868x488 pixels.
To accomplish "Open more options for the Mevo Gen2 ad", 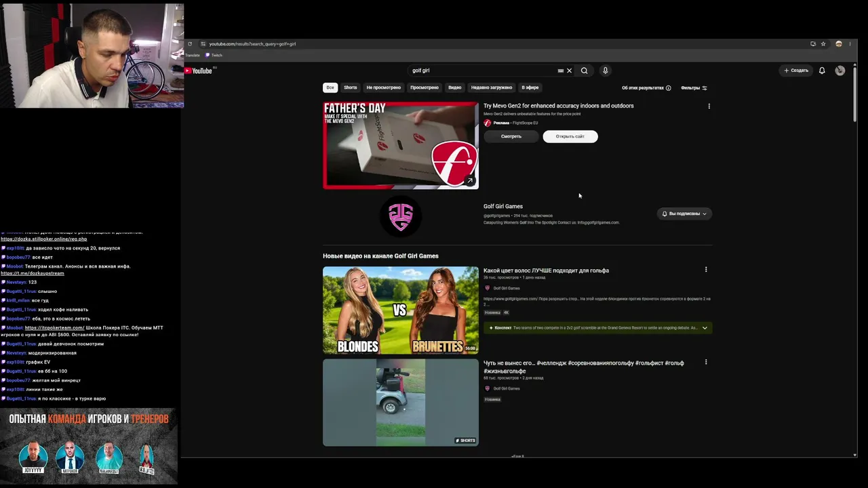I will tap(709, 106).
